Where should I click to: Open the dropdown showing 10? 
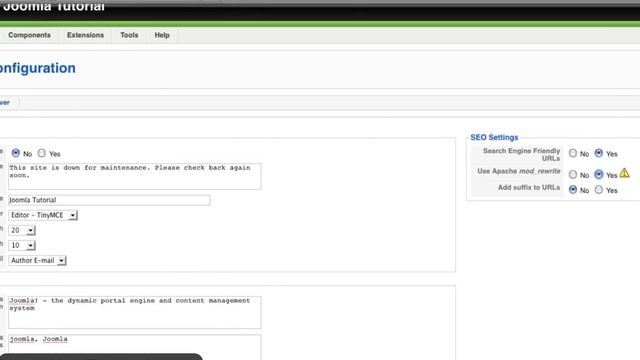click(x=22, y=245)
